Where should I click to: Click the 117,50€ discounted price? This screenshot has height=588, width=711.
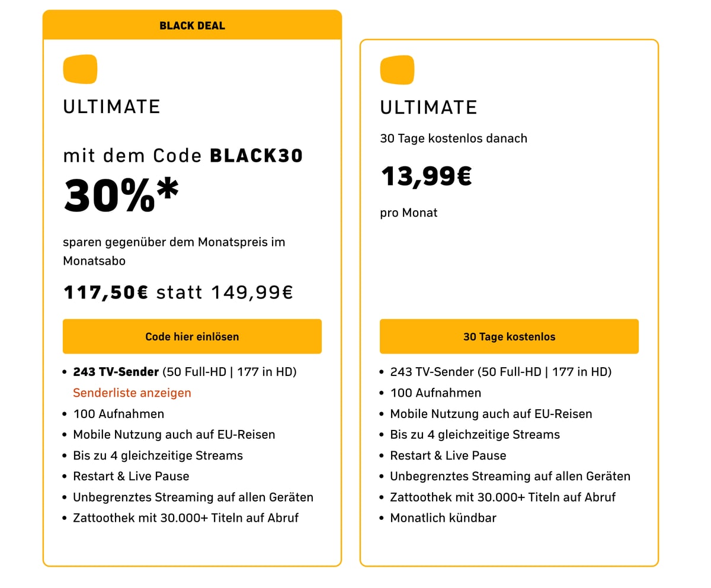[105, 292]
